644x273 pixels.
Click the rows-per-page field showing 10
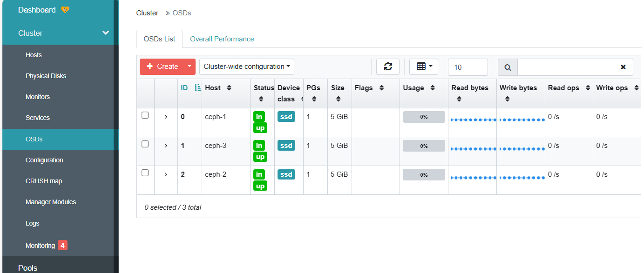coord(468,67)
